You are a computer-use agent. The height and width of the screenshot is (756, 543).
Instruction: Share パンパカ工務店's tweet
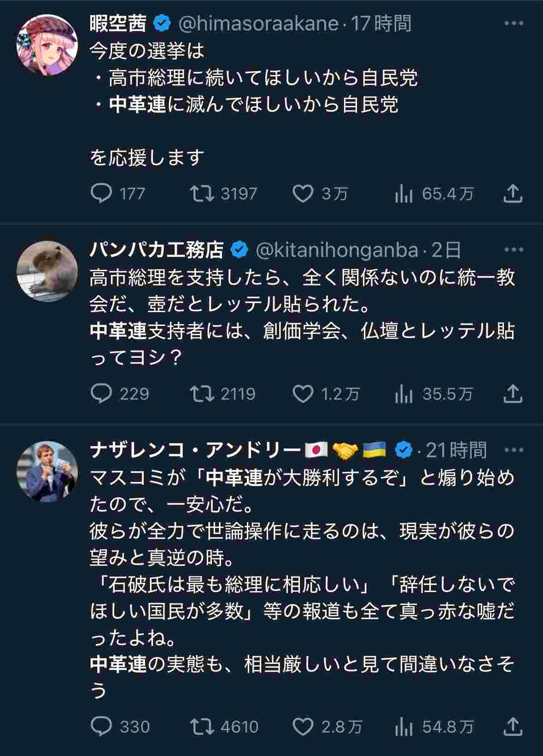(x=513, y=394)
